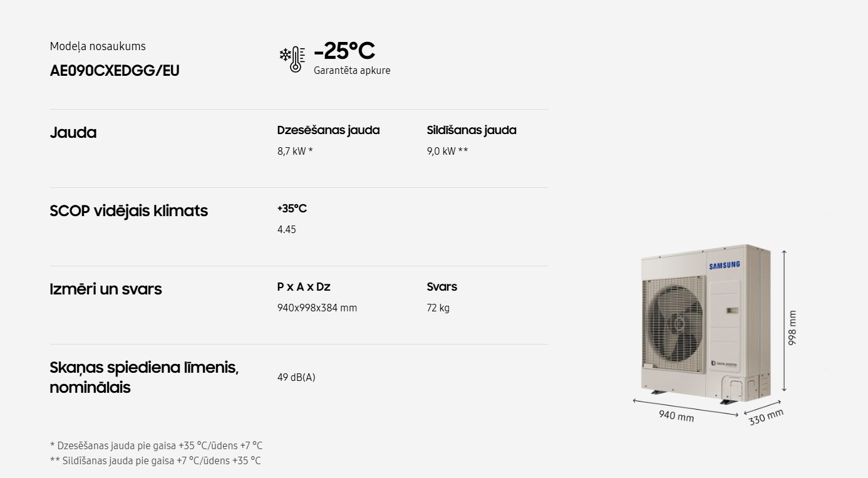This screenshot has height=478, width=868.
Task: Click the Samsung logo on the unit
Action: pyautogui.click(x=725, y=266)
